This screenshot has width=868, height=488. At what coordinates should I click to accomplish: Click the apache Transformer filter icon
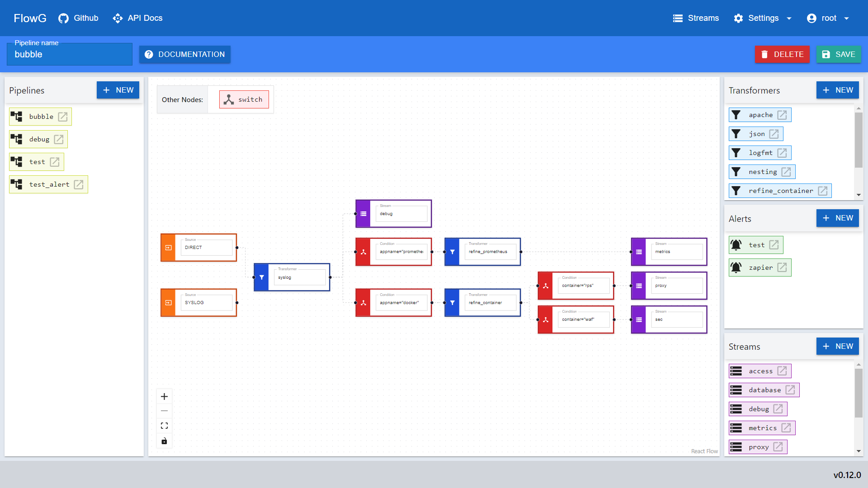coord(738,114)
